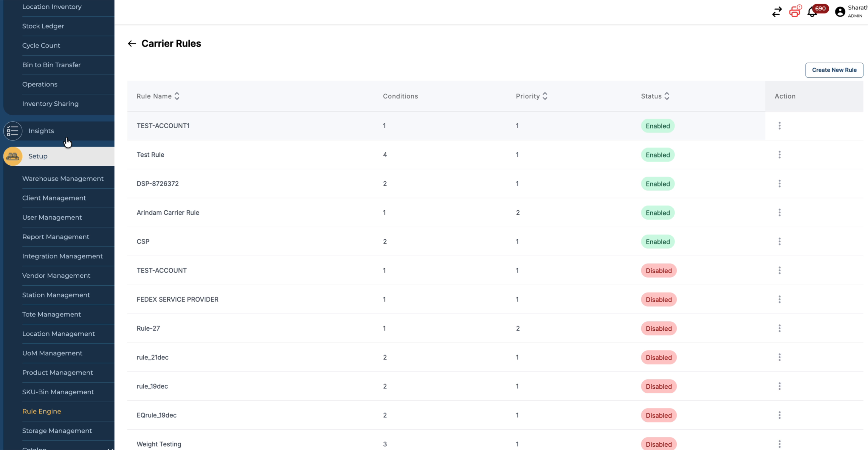Screen dimensions: 868x450
Task: Open action menu for Weight Testing row
Action: [779, 444]
